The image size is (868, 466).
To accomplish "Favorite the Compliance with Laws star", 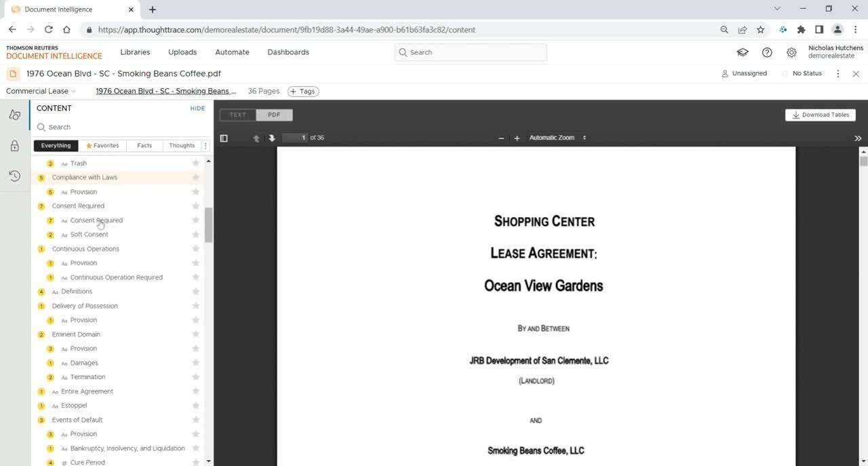I will (x=196, y=178).
